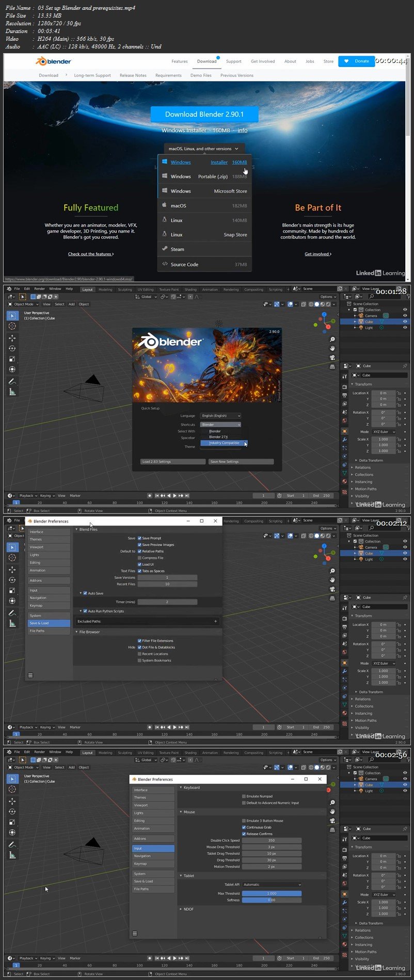Viewport: 414px width, 980px height.
Task: Click the Apple icon in the macOS row
Action: (x=165, y=205)
